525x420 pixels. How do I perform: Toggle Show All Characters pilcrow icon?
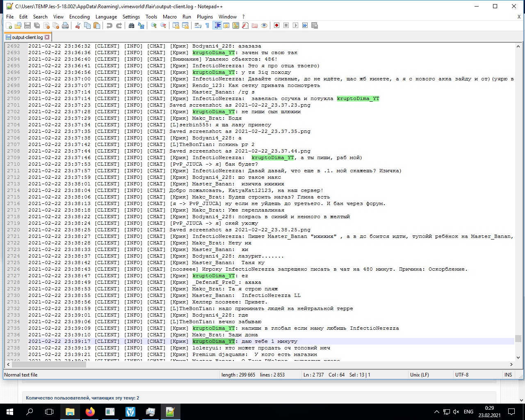207,25
